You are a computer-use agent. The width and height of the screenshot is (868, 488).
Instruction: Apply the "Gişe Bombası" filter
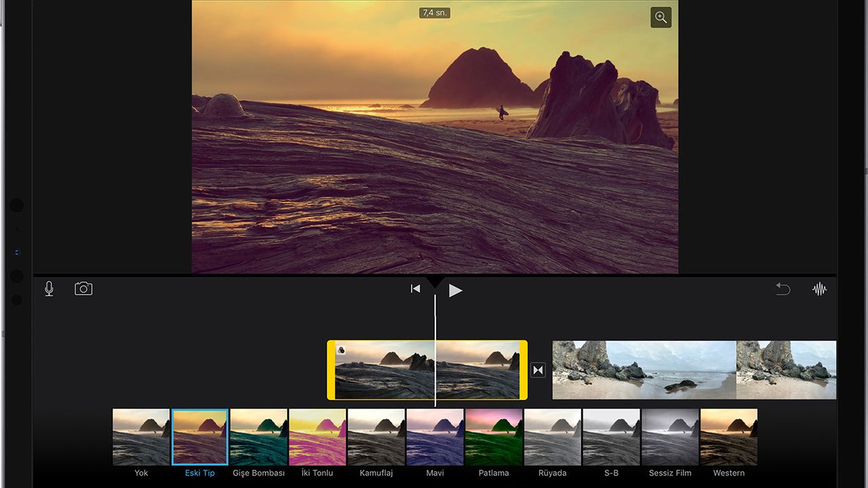pos(258,436)
